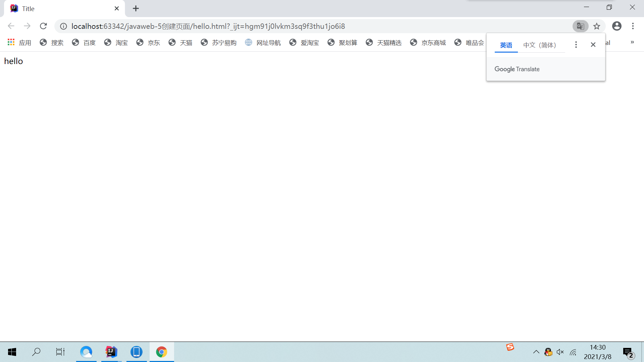Viewport: 644px width, 362px height.
Task: Open the Chrome profile avatar menu
Action: (616, 26)
